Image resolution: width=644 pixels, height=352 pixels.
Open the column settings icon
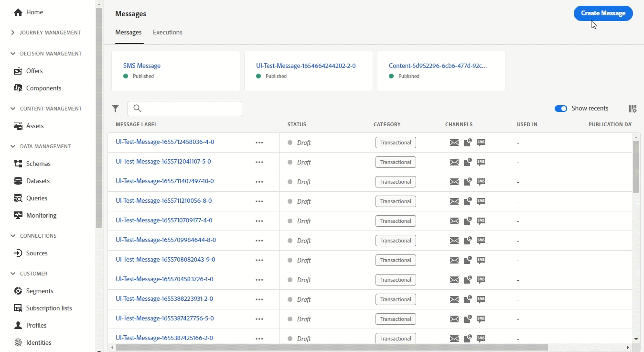632,109
